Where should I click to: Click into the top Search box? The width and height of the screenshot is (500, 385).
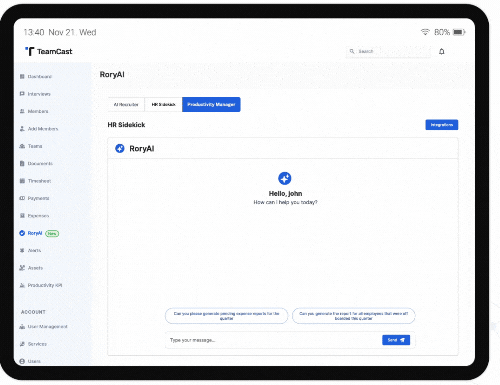388,51
